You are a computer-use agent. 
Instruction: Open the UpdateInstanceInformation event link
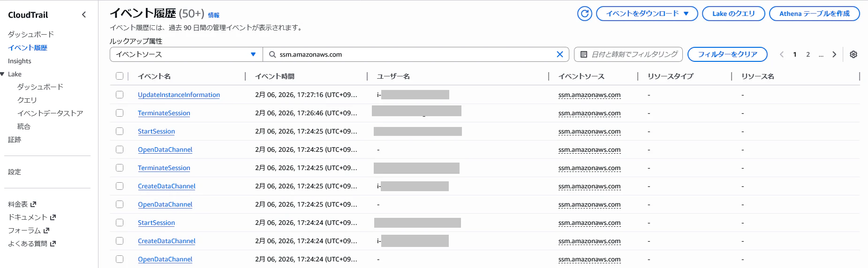(x=179, y=95)
